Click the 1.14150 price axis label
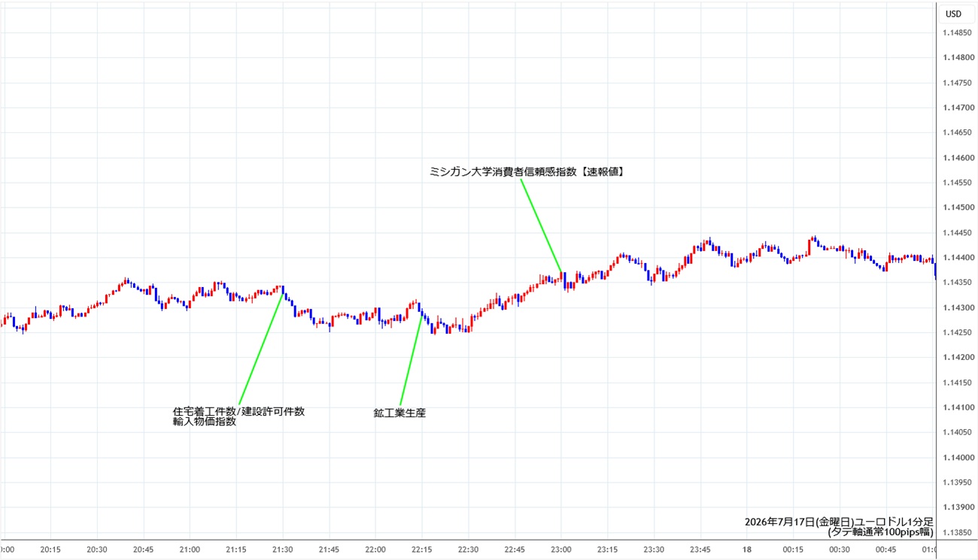The height and width of the screenshot is (560, 978). point(956,383)
